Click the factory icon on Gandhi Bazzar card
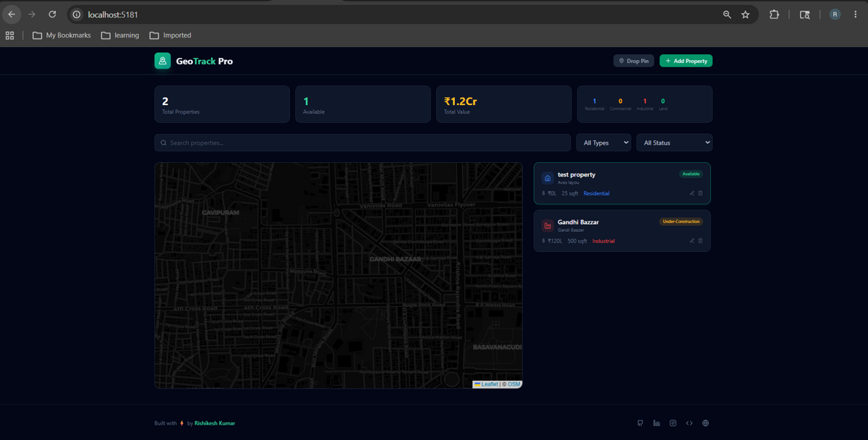The height and width of the screenshot is (440, 868). coord(548,226)
